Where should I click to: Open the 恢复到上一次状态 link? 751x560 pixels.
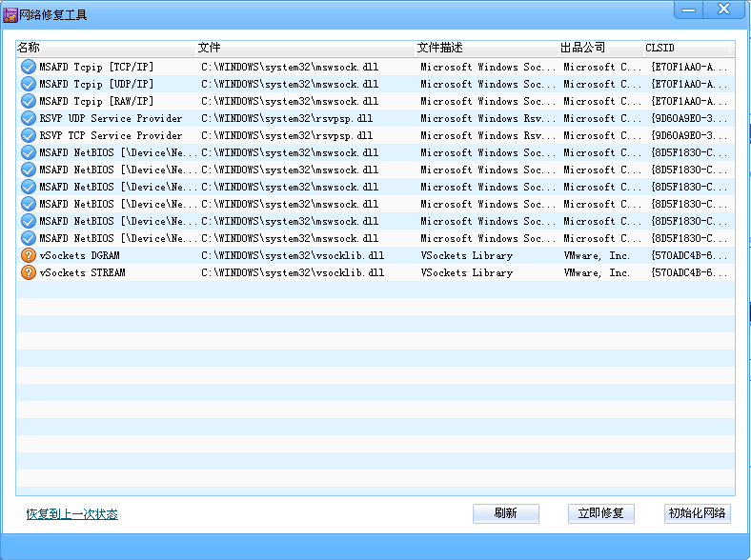(71, 514)
